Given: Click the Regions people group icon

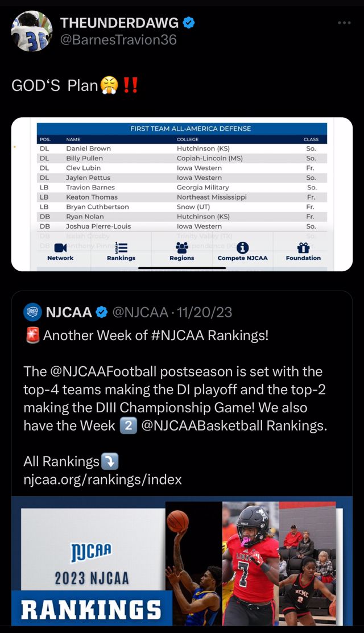Looking at the screenshot, I should click(182, 247).
